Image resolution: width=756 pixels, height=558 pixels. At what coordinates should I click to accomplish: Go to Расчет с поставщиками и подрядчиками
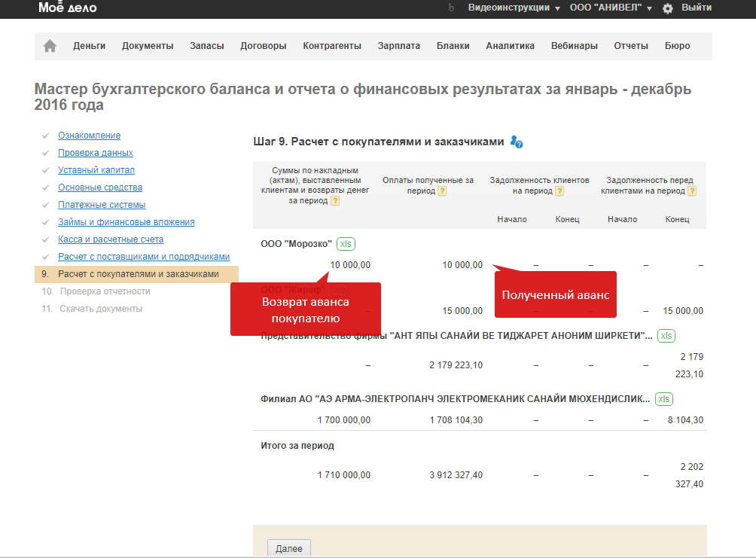tap(144, 257)
